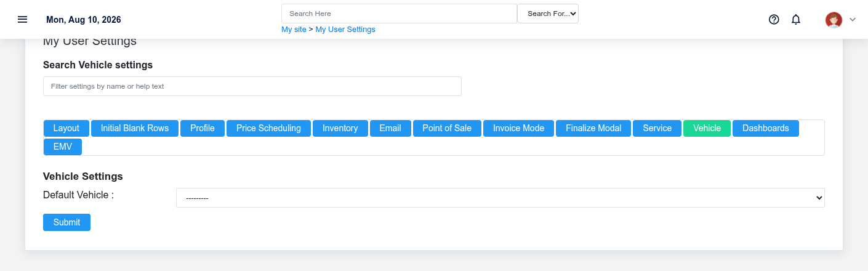Follow the My site breadcrumb link
The image size is (868, 271).
coord(294,30)
